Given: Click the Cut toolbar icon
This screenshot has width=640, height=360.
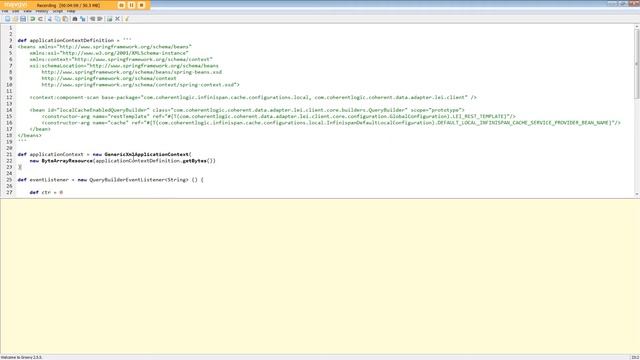Looking at the screenshot, I should [x=50, y=19].
